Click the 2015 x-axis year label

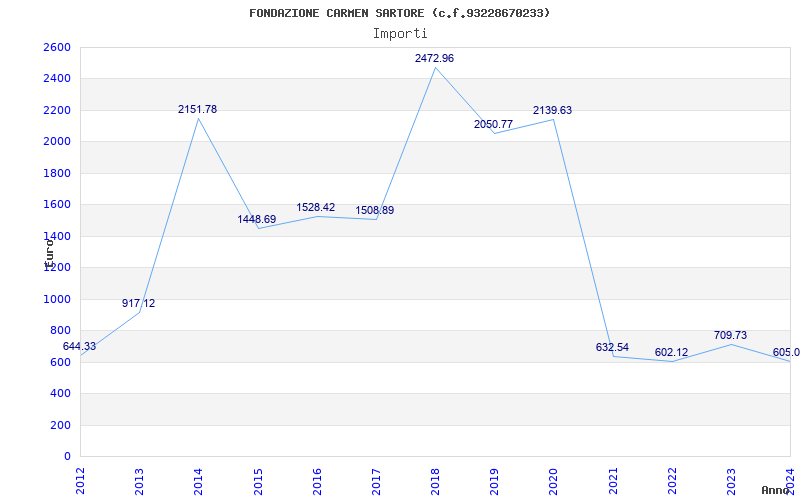[x=258, y=480]
